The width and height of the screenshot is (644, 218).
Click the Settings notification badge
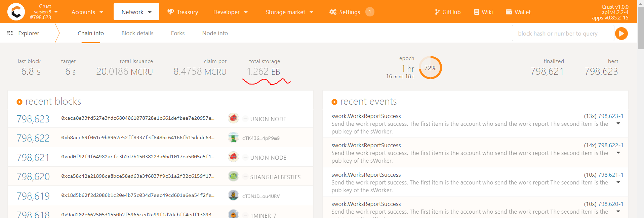point(370,12)
